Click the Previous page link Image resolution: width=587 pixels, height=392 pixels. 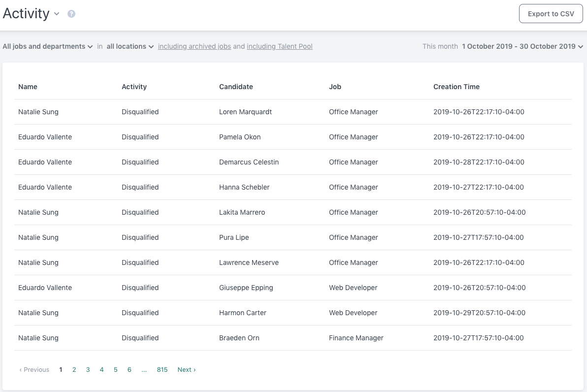click(34, 369)
